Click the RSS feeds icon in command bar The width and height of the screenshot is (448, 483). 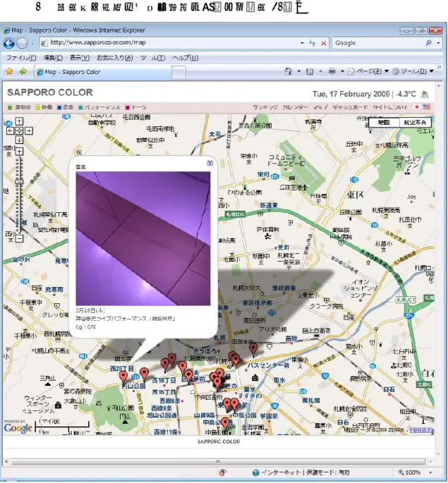pos(310,71)
